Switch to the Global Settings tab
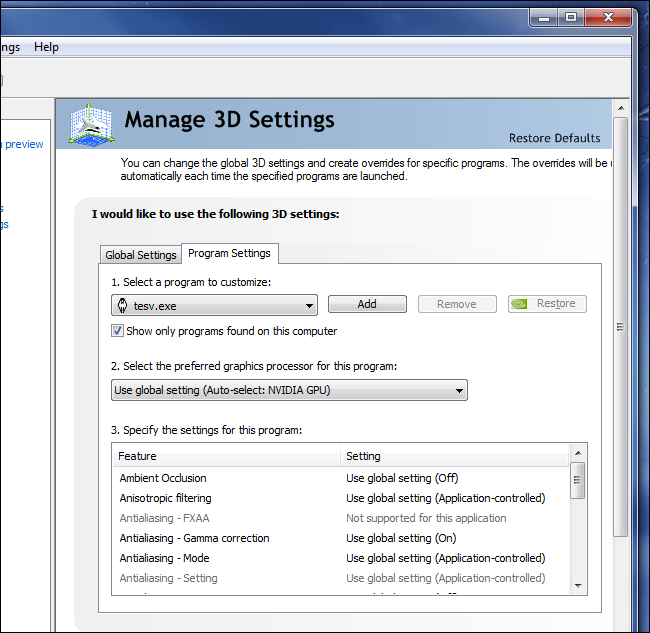 141,255
